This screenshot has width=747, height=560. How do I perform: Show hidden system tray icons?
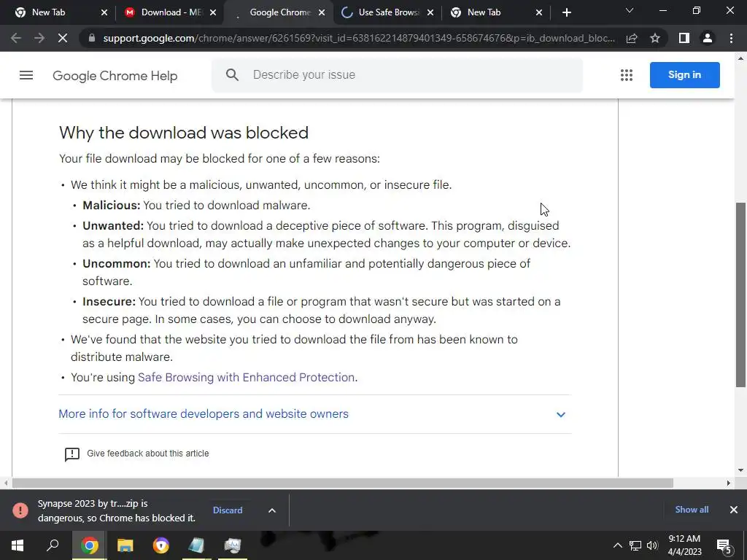pos(617,545)
